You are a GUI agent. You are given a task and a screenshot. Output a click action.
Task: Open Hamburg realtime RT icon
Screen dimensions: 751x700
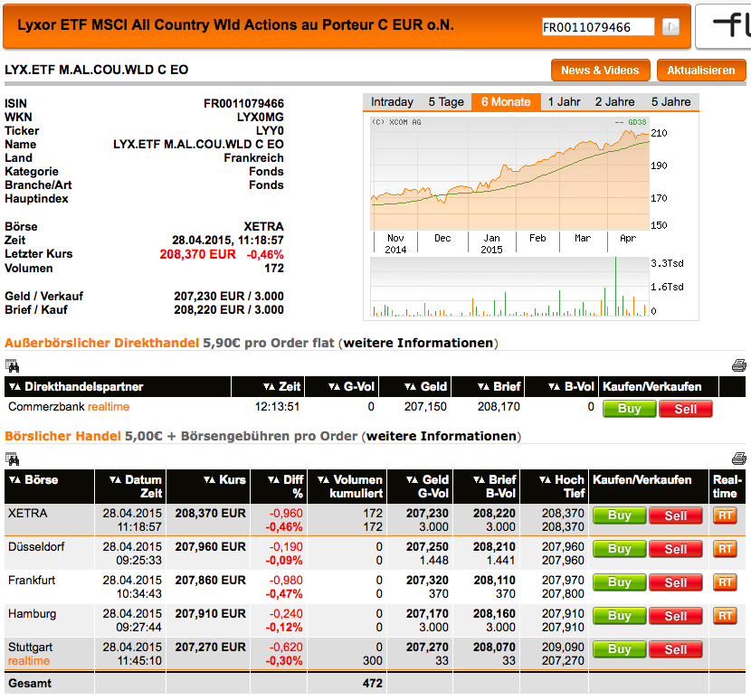coord(725,615)
